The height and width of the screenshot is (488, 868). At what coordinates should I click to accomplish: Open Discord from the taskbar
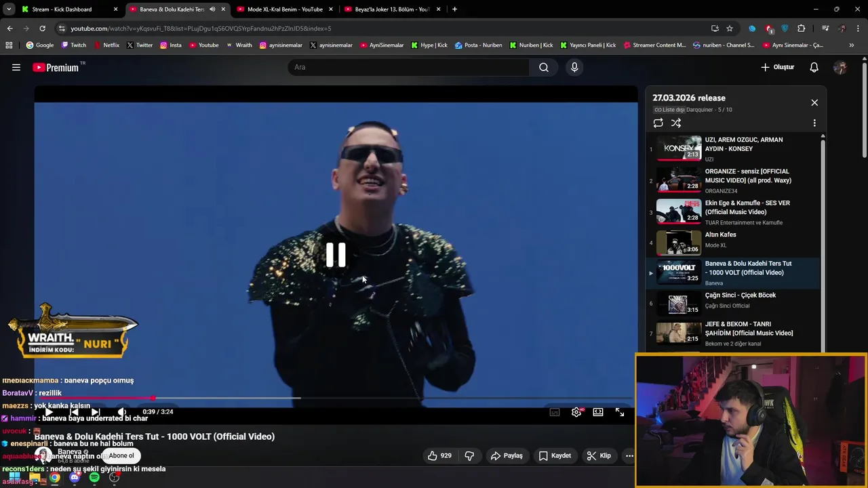[x=75, y=478]
